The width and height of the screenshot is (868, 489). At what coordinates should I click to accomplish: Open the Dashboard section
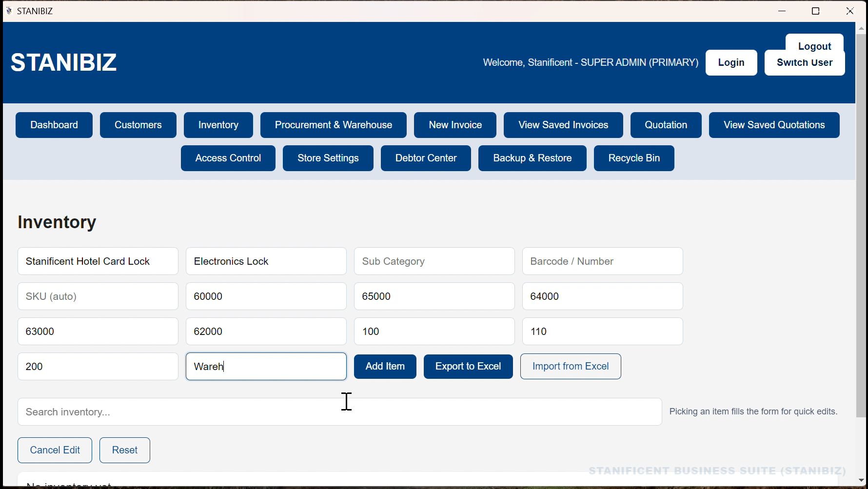coord(54,125)
